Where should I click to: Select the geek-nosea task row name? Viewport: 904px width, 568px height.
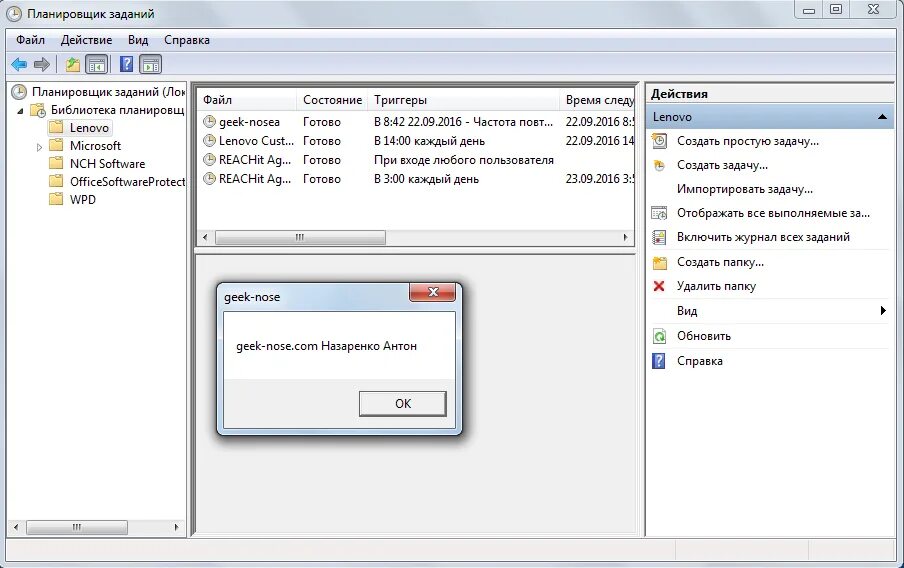point(249,122)
